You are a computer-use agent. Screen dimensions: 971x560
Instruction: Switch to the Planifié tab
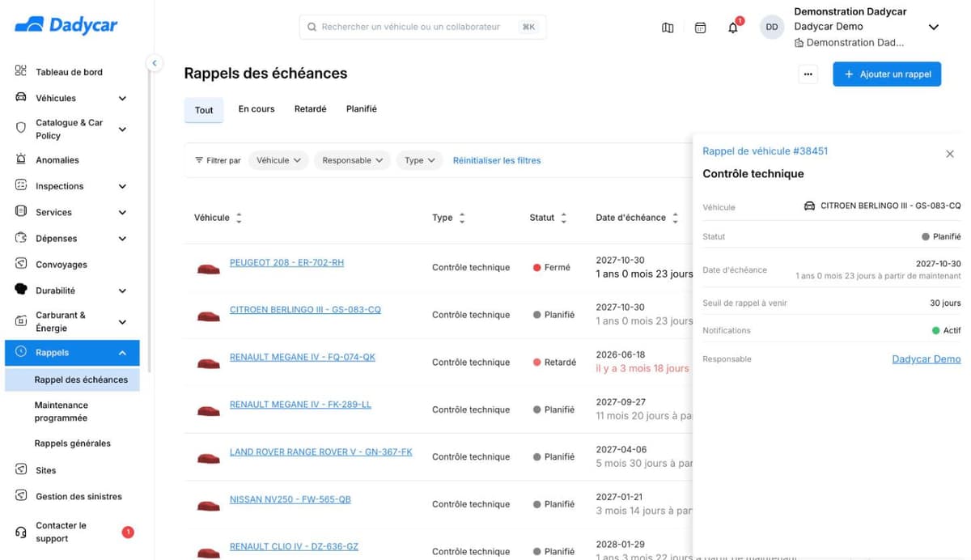362,108
